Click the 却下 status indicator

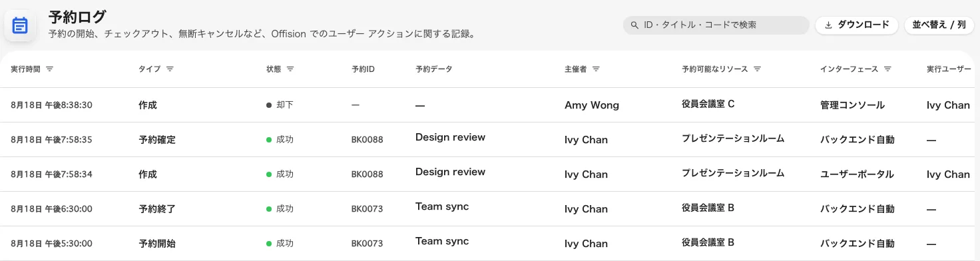[x=280, y=105]
